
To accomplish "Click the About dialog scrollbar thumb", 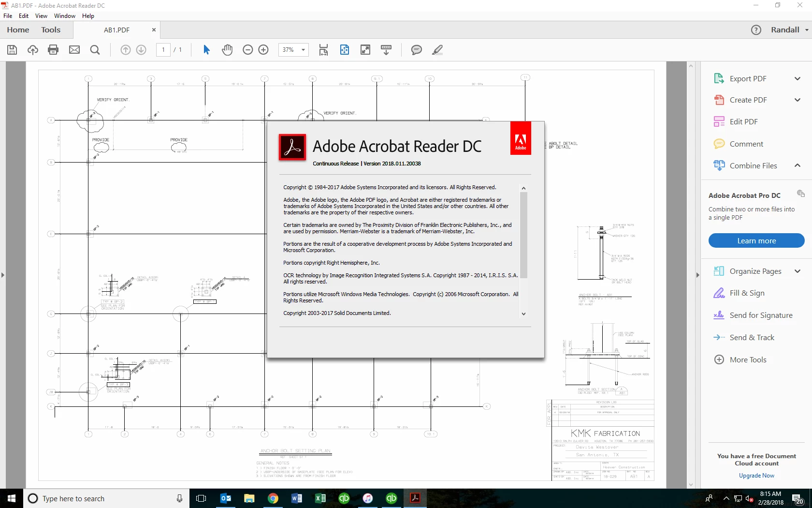I will [x=523, y=235].
